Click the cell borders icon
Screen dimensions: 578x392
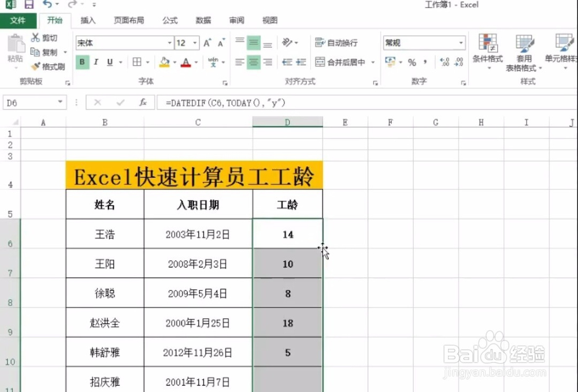pyautogui.click(x=137, y=62)
